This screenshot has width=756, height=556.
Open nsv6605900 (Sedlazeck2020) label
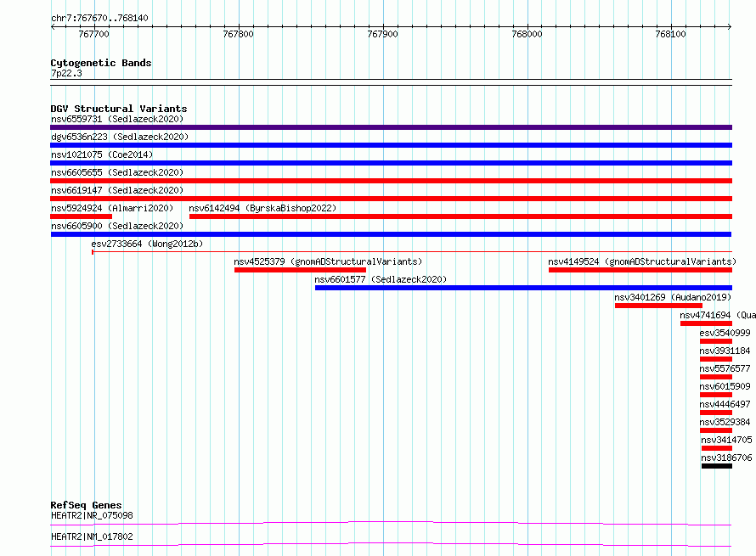point(117,226)
